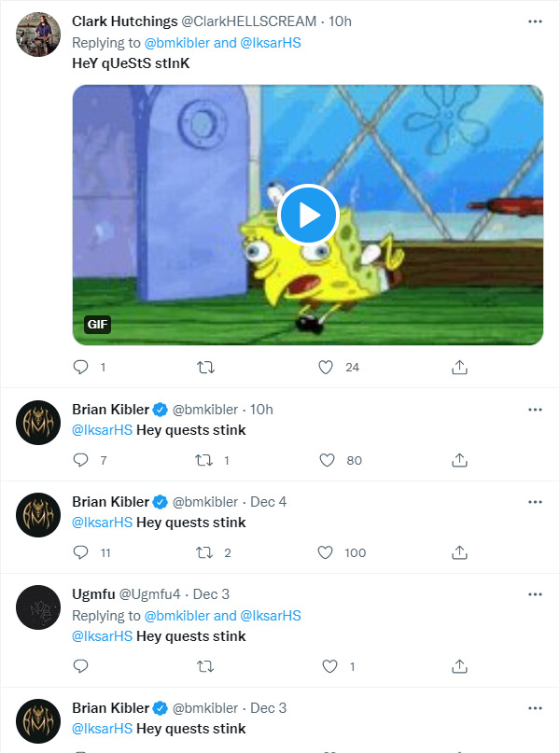Reply to Clark Hutchings' tweet
The width and height of the screenshot is (560, 753).
tap(81, 368)
